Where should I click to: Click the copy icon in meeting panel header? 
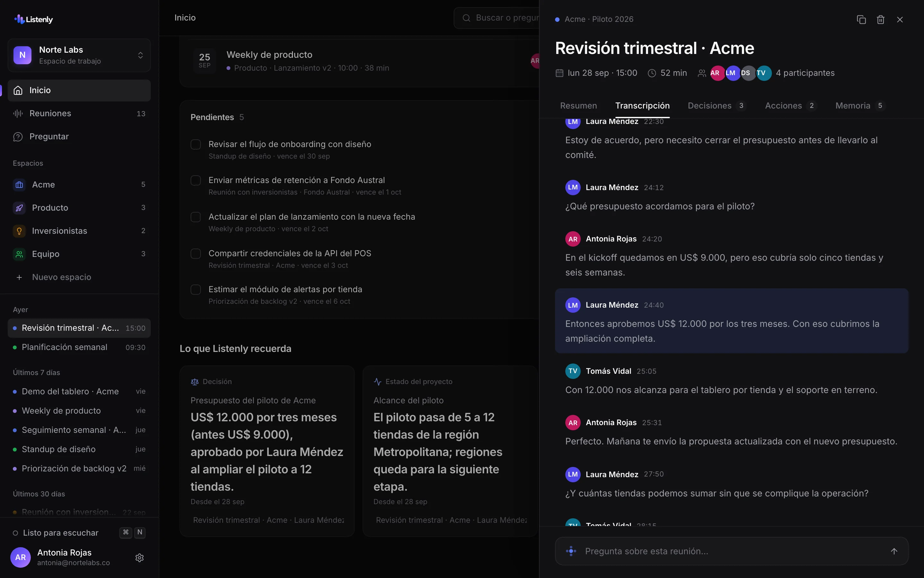tap(861, 20)
